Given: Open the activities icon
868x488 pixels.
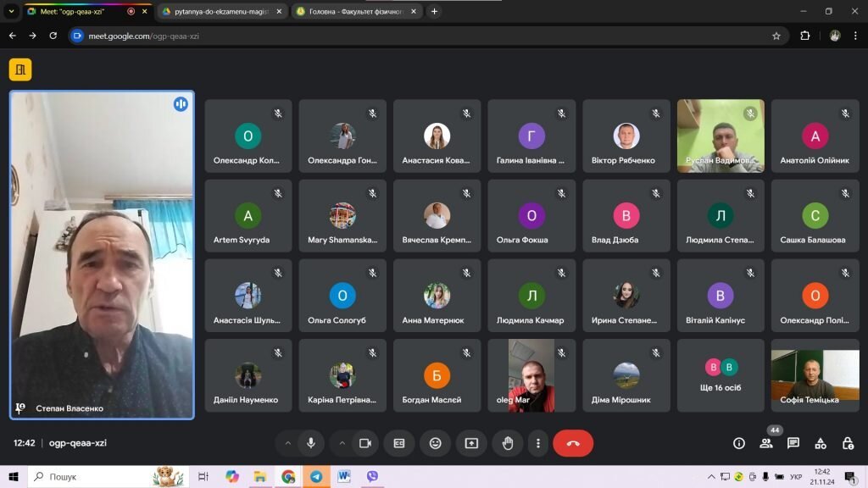Looking at the screenshot, I should [821, 443].
